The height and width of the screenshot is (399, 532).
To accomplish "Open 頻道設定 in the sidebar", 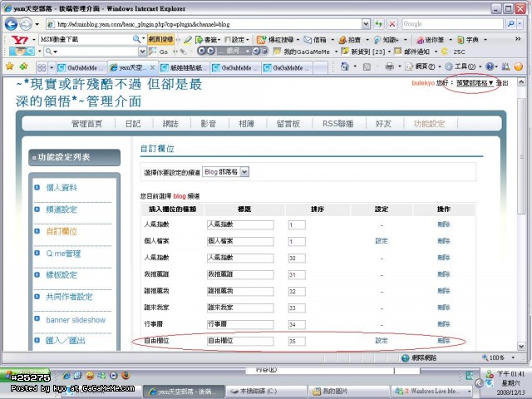I will (62, 209).
